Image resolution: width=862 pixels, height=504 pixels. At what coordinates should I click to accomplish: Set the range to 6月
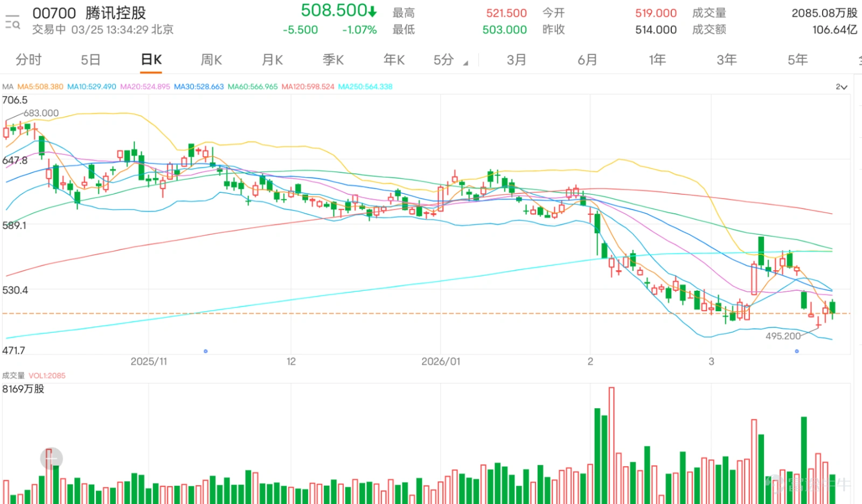[587, 60]
